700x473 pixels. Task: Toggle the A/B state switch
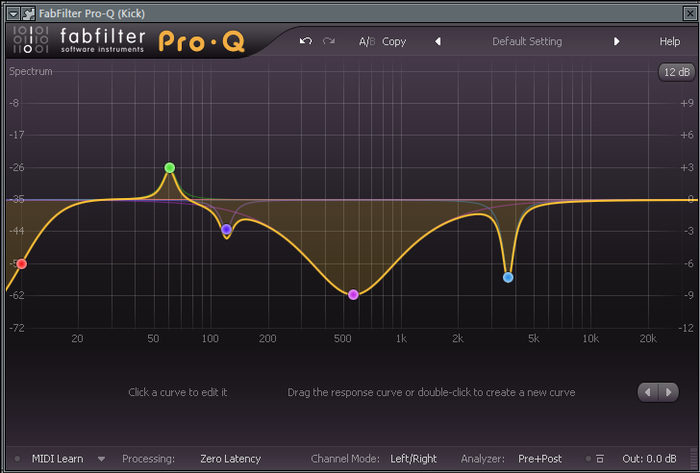pos(367,41)
